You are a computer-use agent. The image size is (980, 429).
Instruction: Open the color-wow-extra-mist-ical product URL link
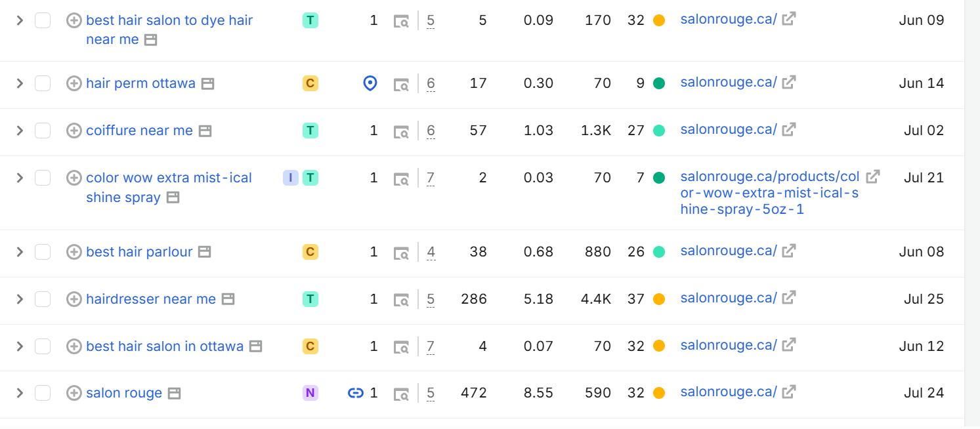click(x=770, y=194)
